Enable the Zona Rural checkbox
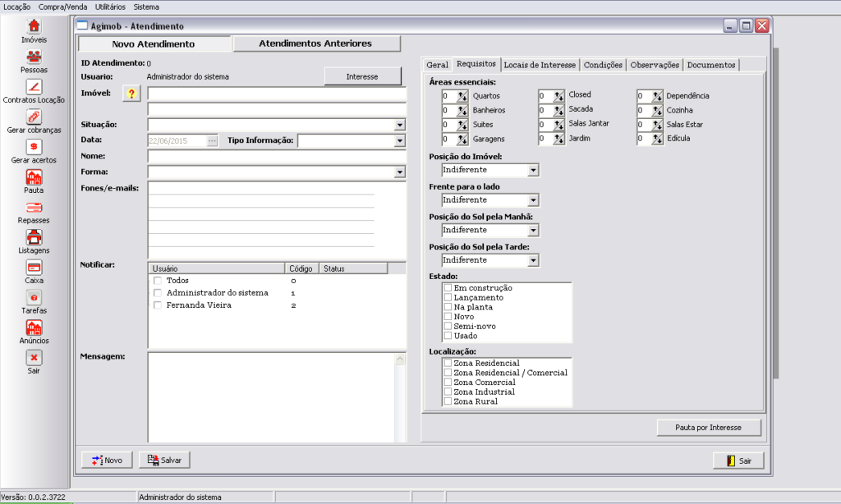Image resolution: width=841 pixels, height=504 pixels. [x=448, y=401]
